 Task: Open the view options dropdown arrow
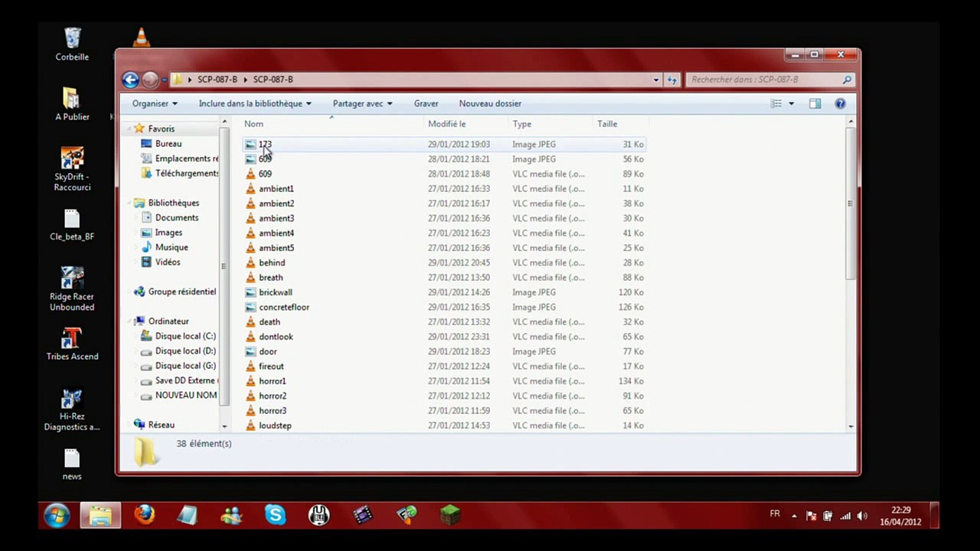pos(792,103)
